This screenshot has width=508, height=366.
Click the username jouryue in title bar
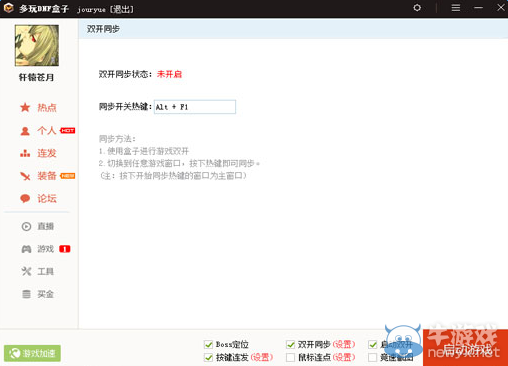[x=91, y=10]
